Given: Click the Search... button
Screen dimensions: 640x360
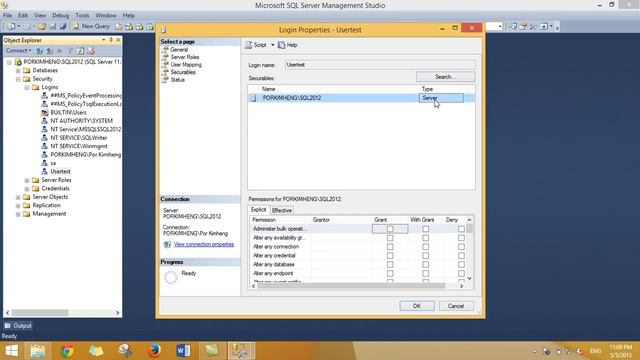Looking at the screenshot, I should 445,77.
